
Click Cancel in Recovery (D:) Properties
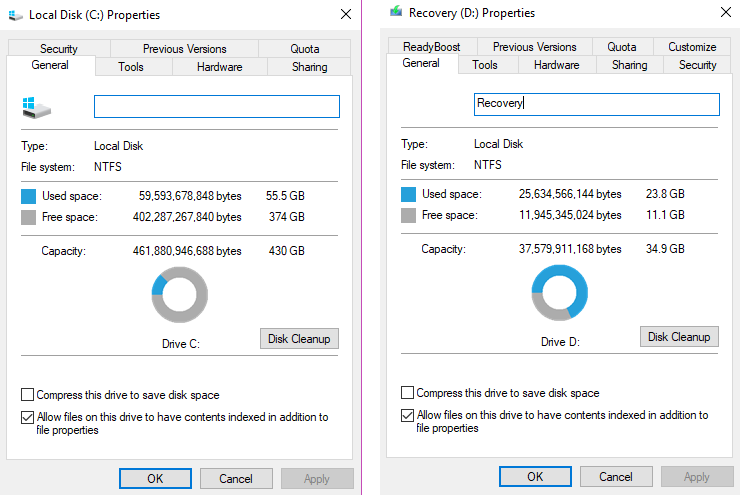(x=616, y=477)
